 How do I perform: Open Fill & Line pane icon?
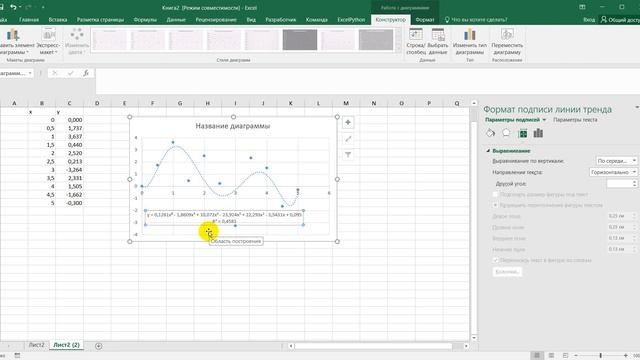tap(491, 133)
